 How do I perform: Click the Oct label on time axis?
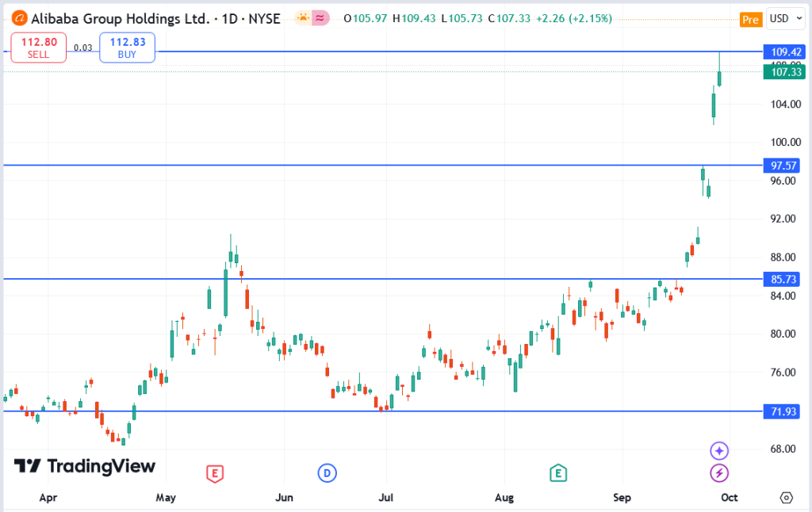730,498
